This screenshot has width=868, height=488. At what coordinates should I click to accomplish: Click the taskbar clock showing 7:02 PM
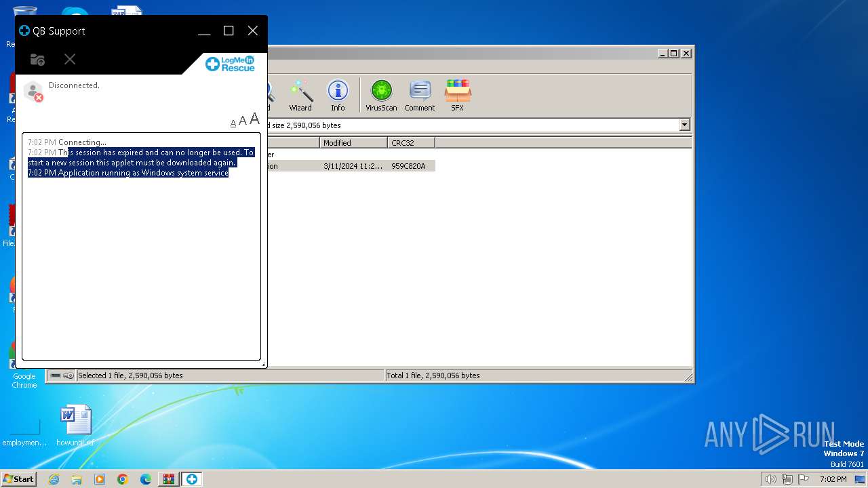tap(833, 479)
